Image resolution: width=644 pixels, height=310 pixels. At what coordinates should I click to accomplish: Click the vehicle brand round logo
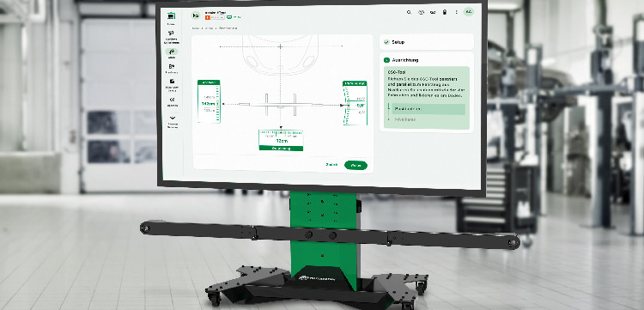(x=197, y=15)
